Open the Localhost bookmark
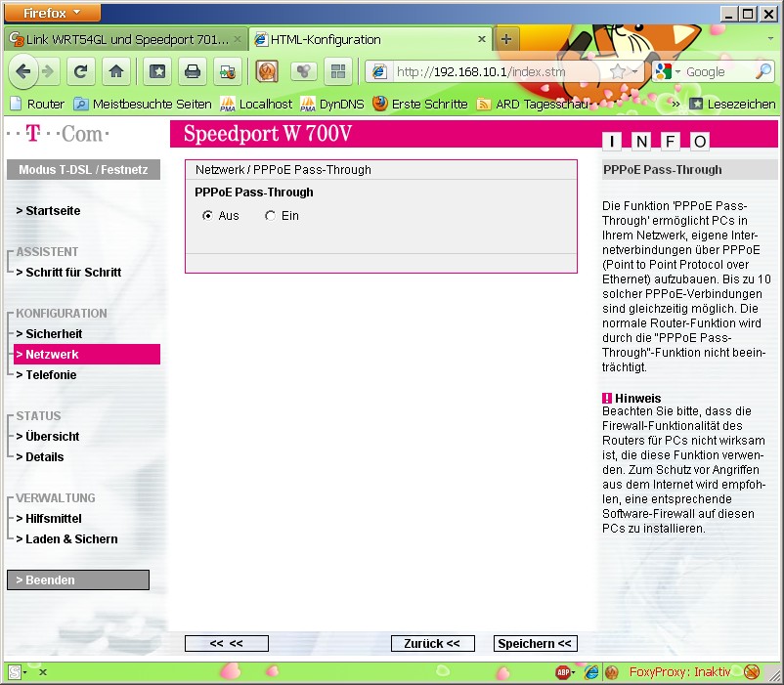This screenshot has height=685, width=784. [x=256, y=104]
